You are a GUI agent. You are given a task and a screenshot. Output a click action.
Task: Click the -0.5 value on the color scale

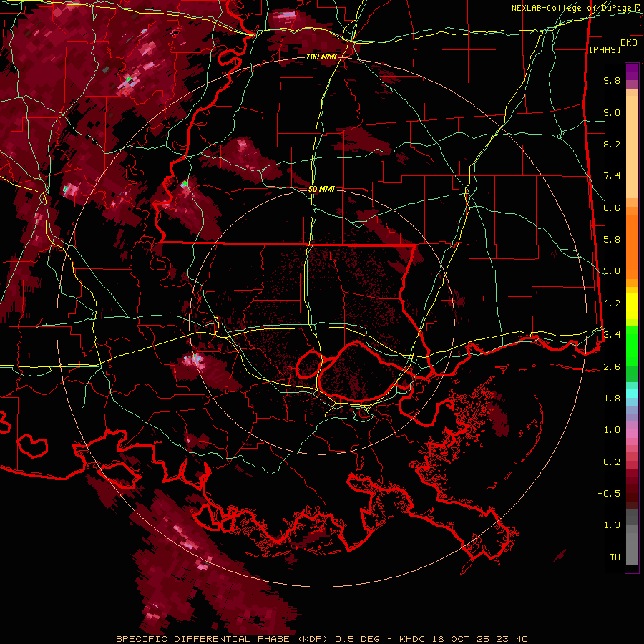(x=609, y=493)
